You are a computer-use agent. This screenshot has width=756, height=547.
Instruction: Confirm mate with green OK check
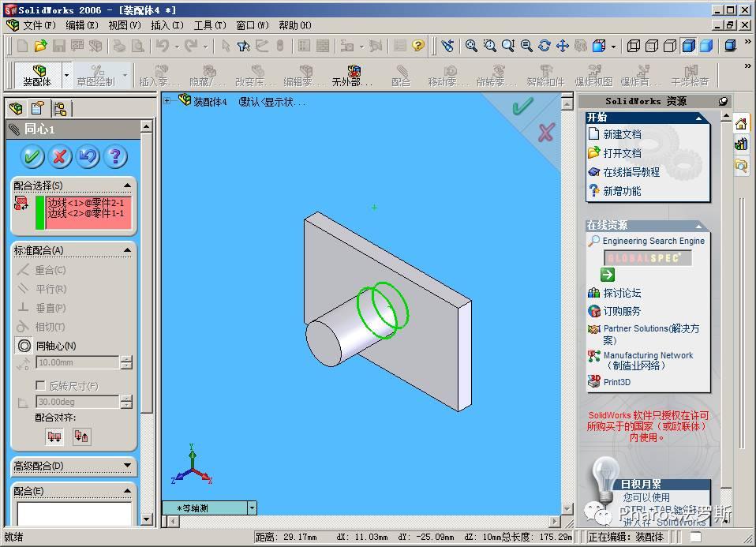32,156
